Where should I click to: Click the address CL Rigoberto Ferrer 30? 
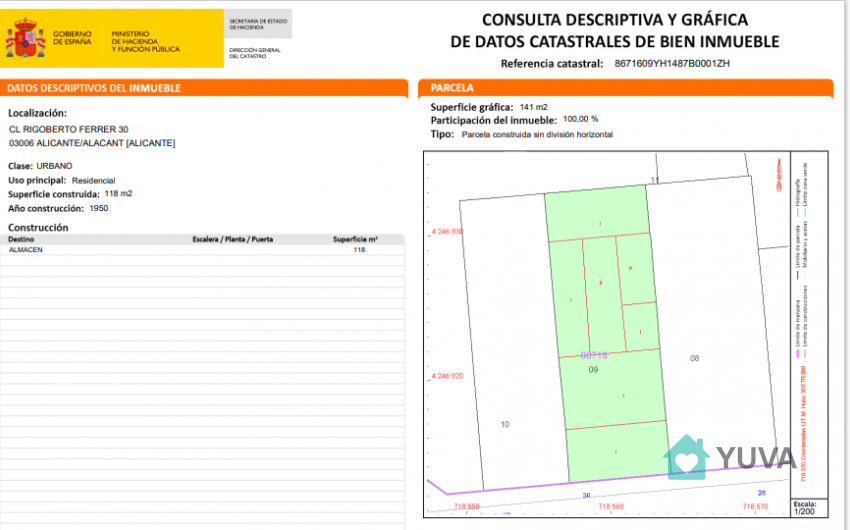tap(69, 129)
